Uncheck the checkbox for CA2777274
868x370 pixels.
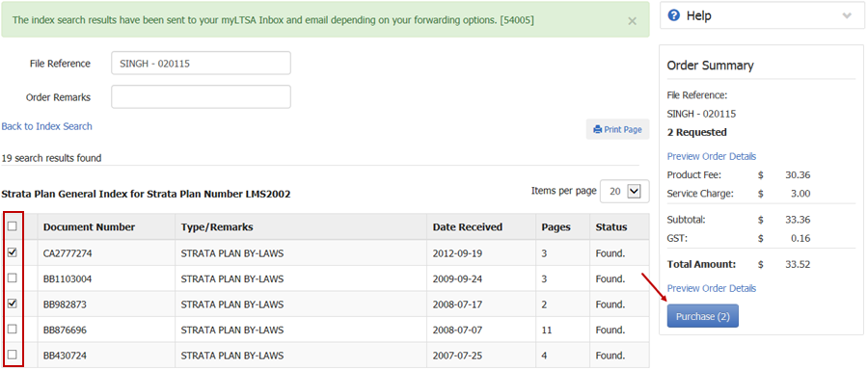pyautogui.click(x=13, y=252)
